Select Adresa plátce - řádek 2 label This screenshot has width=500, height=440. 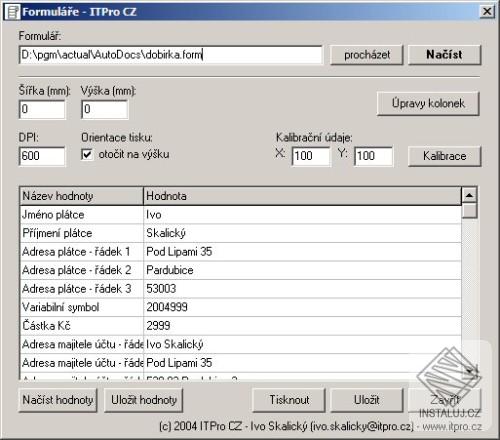(82, 270)
